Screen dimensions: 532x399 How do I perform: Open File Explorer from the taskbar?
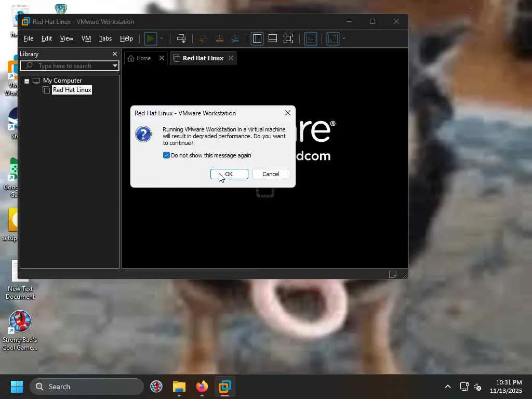179,387
